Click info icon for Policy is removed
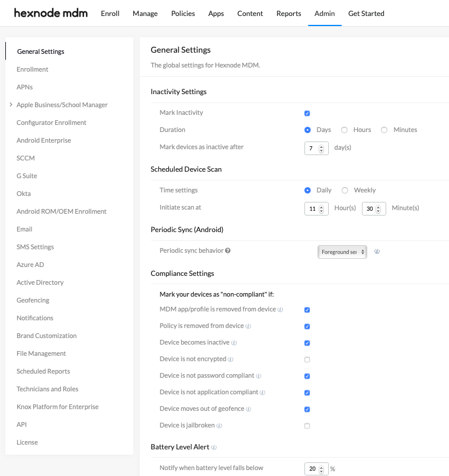Screen dimensions: 449x476 248,326
